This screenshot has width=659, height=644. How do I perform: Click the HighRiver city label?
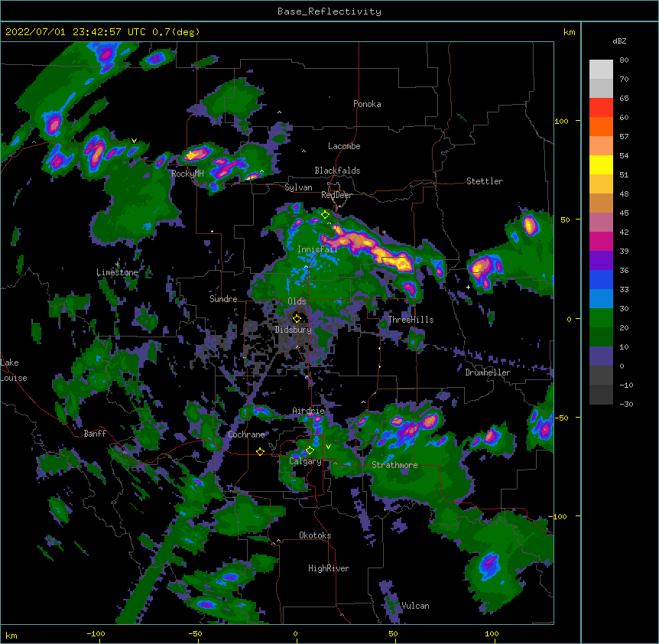point(329,568)
